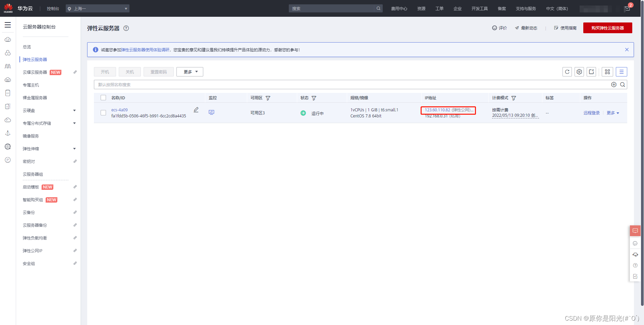Select all servers header checkbox

pos(103,98)
